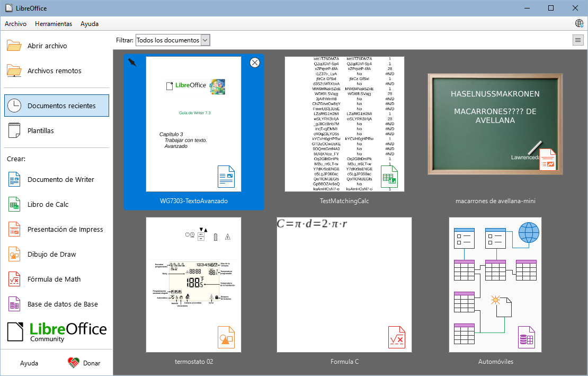
Task: Click the WG7303-TextoAvanzado file name
Action: (x=194, y=201)
